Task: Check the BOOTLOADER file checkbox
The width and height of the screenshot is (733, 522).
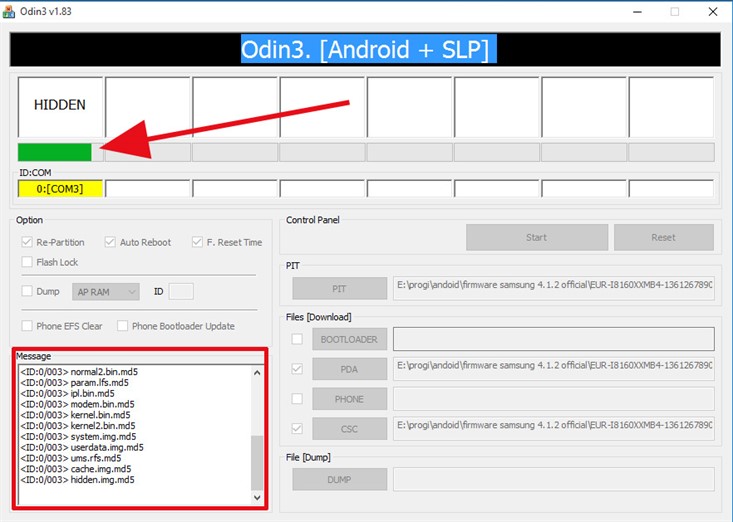Action: pos(297,339)
